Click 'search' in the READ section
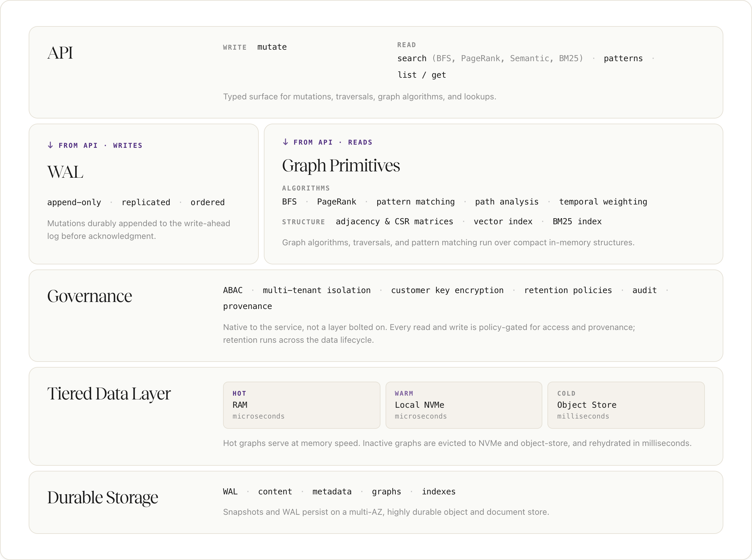Screen dimensions: 752x560 pyautogui.click(x=412, y=58)
